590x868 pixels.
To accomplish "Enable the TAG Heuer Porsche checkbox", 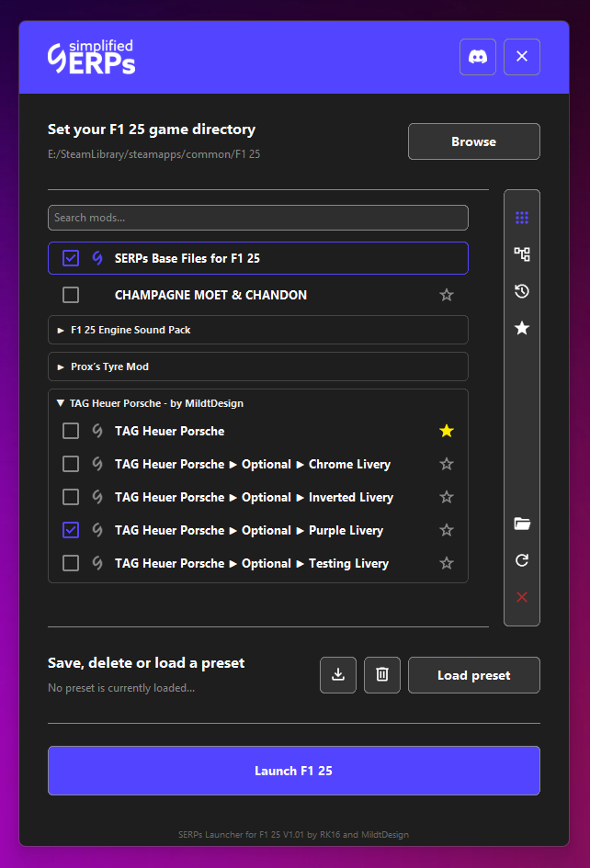I will (71, 431).
